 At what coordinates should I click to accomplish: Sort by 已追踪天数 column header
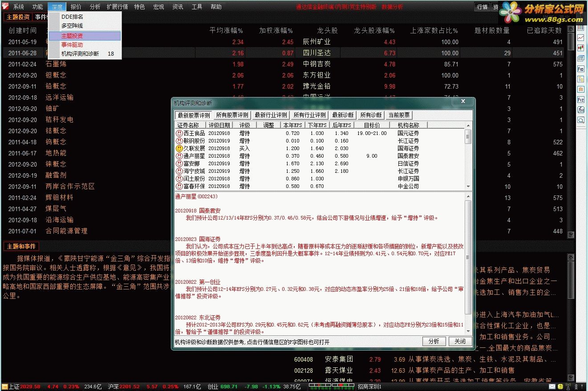click(x=544, y=30)
